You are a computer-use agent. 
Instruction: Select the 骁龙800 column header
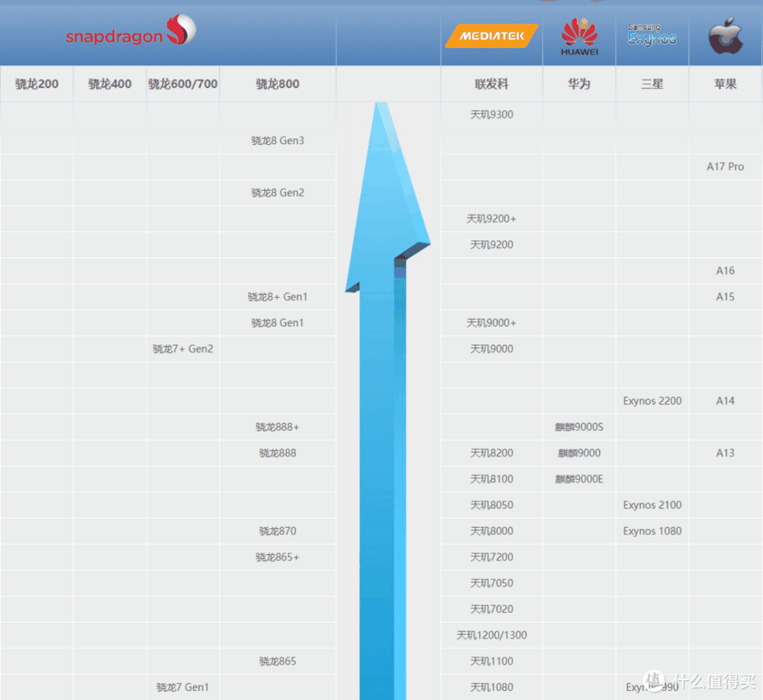coord(278,84)
